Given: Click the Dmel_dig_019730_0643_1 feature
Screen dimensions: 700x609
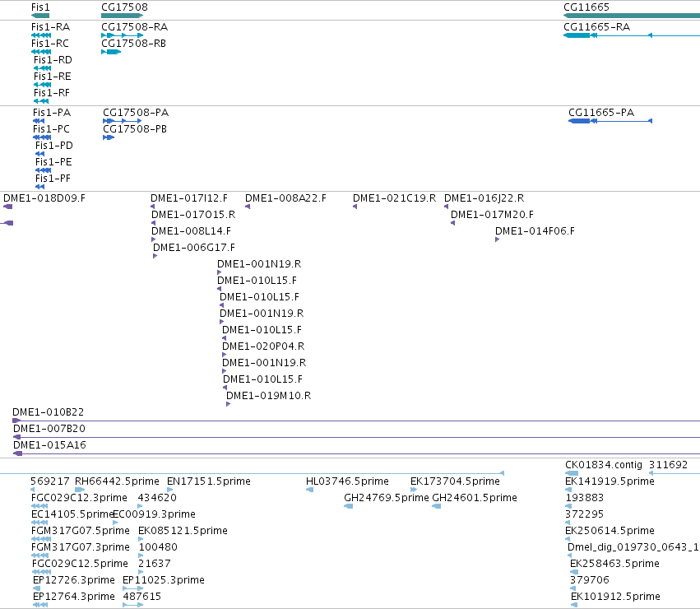Looking at the screenshot, I should coord(633,548).
